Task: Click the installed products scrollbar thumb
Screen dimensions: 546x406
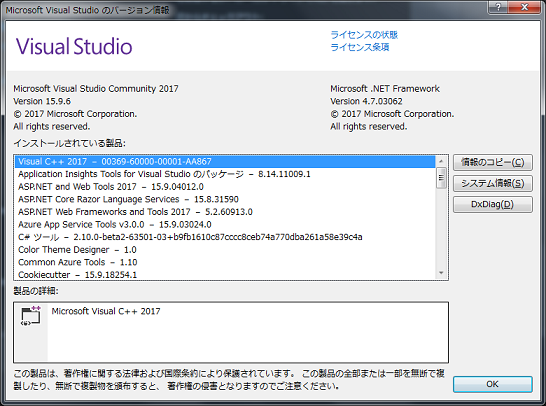Action: (x=441, y=178)
